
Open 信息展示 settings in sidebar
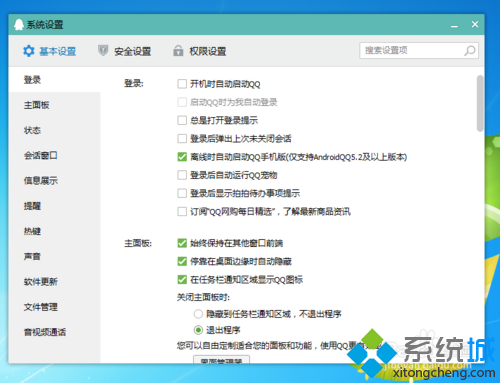click(55, 181)
